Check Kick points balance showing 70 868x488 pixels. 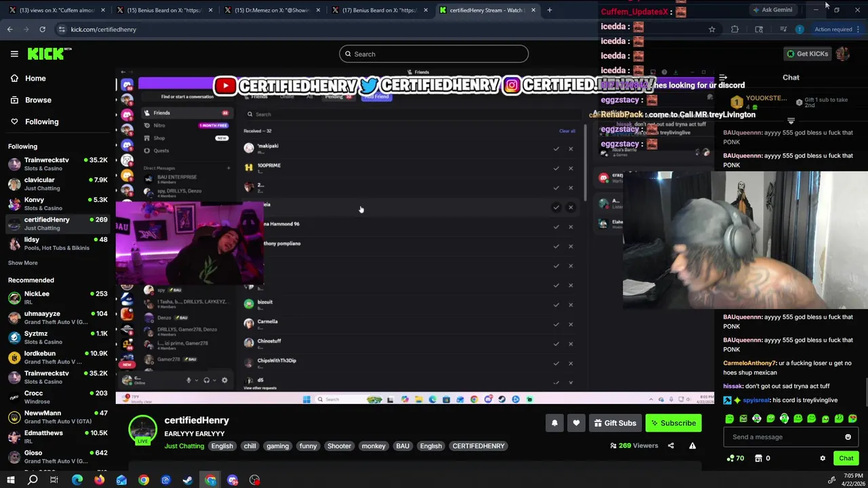tap(735, 458)
